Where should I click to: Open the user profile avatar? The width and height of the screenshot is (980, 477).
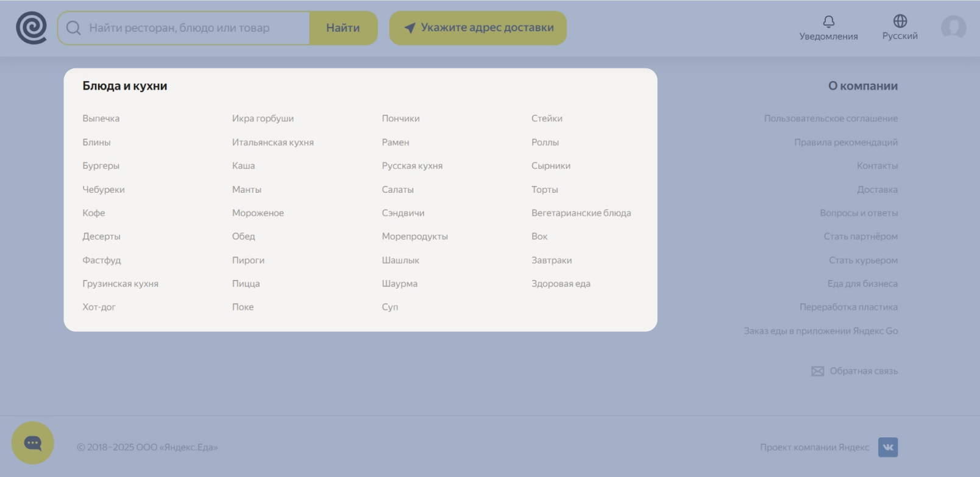pos(953,27)
